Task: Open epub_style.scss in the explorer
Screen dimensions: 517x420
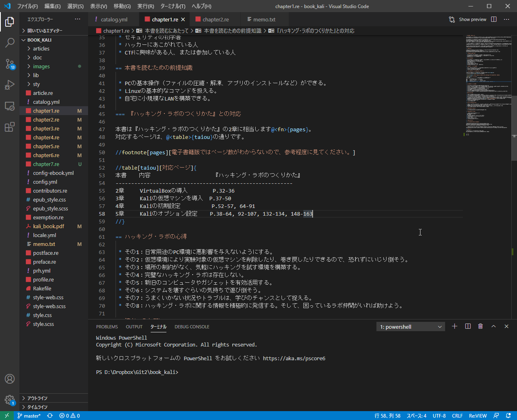Action: (x=54, y=208)
